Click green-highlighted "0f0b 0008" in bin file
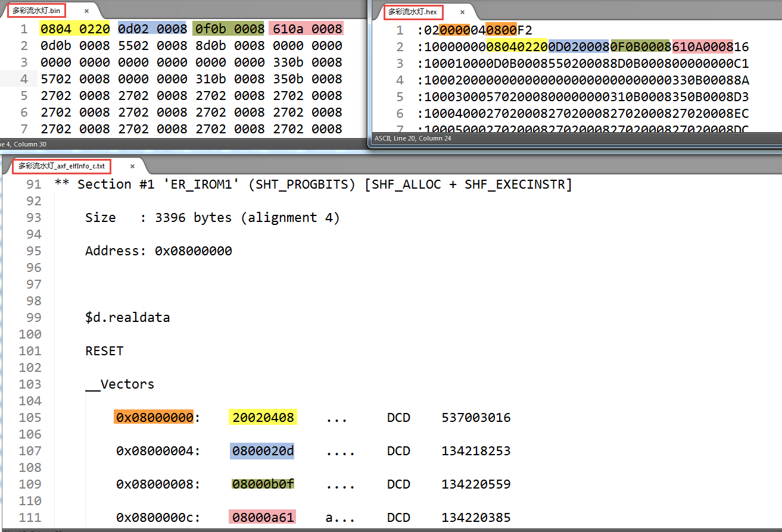 pyautogui.click(x=228, y=29)
